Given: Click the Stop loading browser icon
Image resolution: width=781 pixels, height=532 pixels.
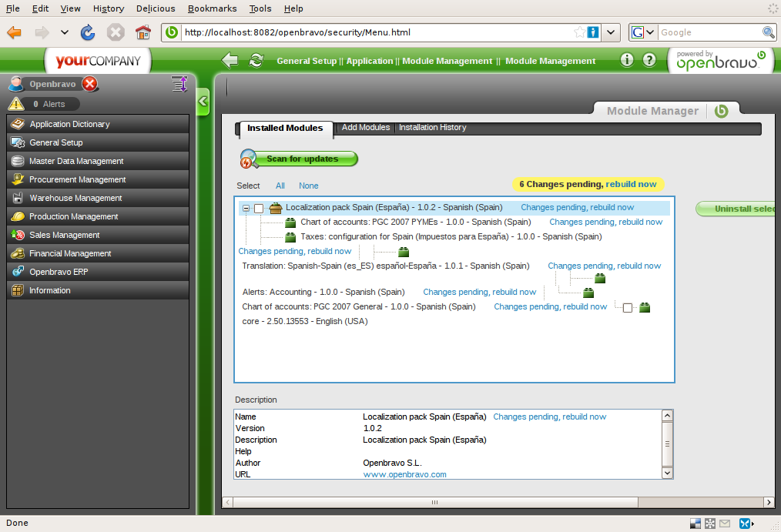Looking at the screenshot, I should coord(116,33).
